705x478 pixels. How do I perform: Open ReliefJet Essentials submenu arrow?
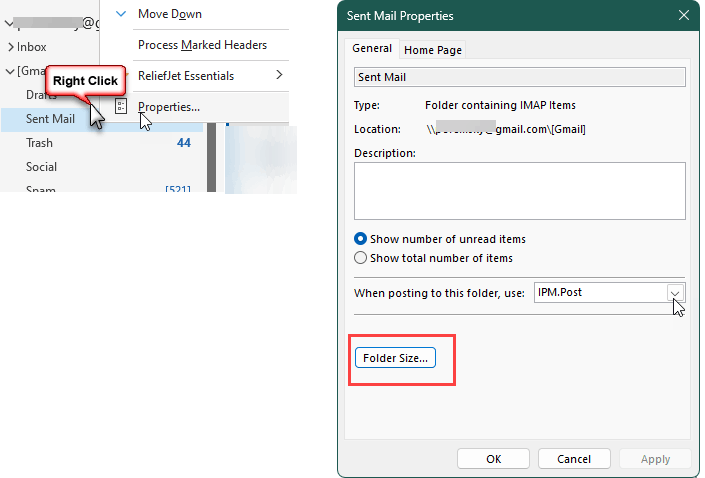279,75
